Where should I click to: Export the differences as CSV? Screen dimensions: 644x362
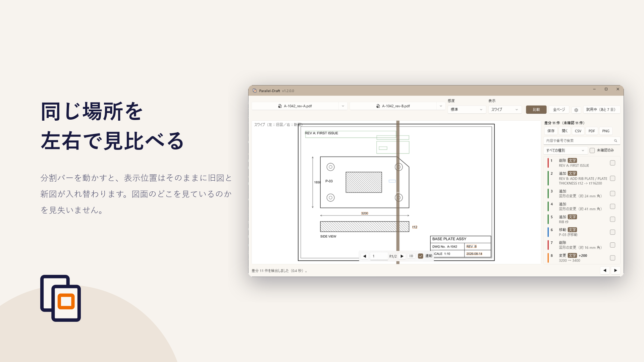[x=578, y=131]
